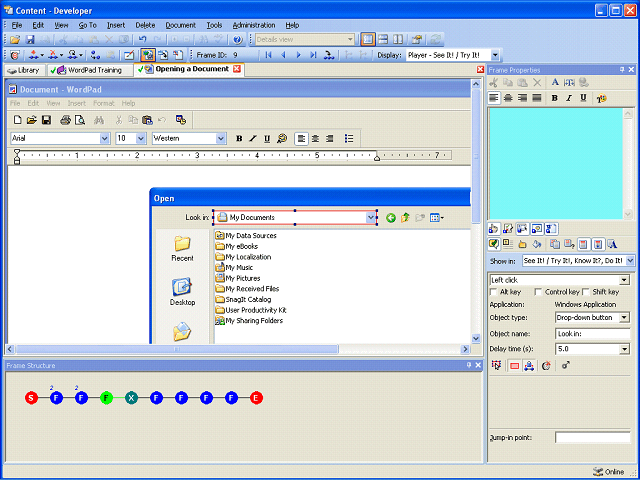640x480 pixels.
Task: Align bubble text left in Frame Properties
Action: (494, 98)
